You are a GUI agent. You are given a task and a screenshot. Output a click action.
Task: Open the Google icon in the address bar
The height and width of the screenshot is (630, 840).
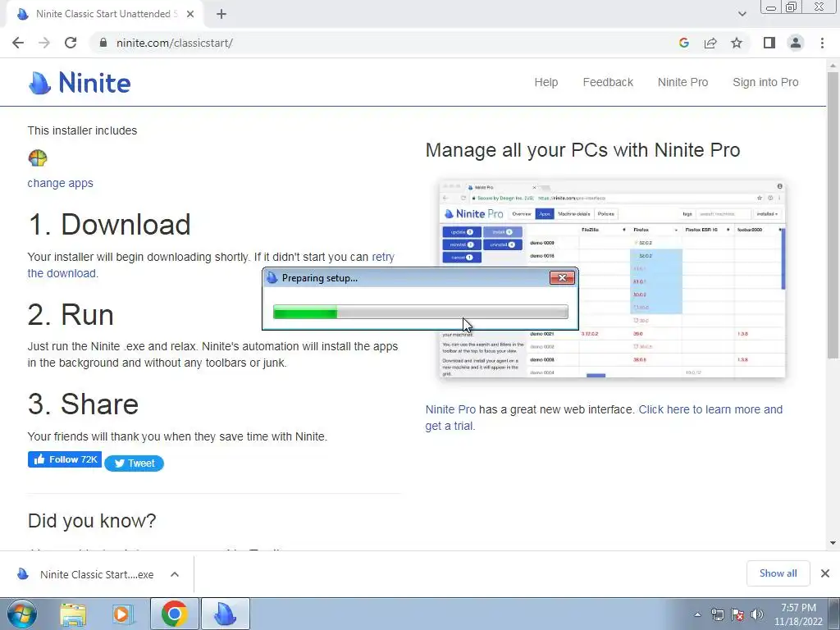[x=683, y=43]
